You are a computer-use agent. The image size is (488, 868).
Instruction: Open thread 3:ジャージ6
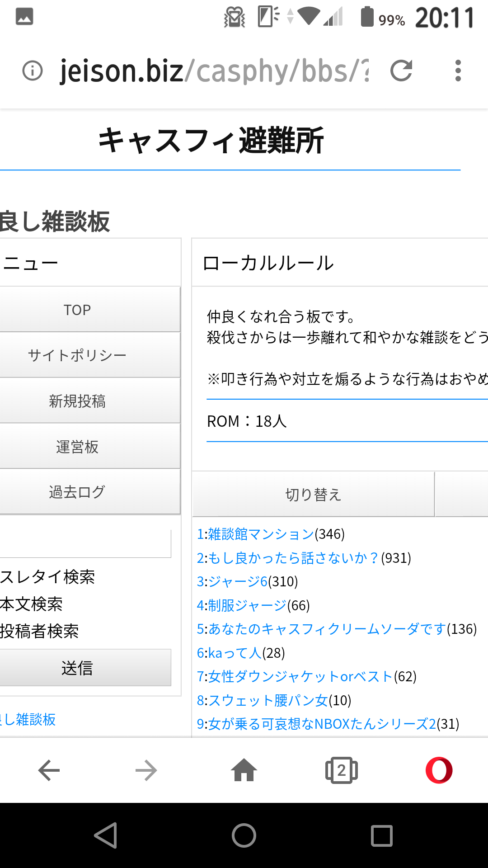point(232,582)
